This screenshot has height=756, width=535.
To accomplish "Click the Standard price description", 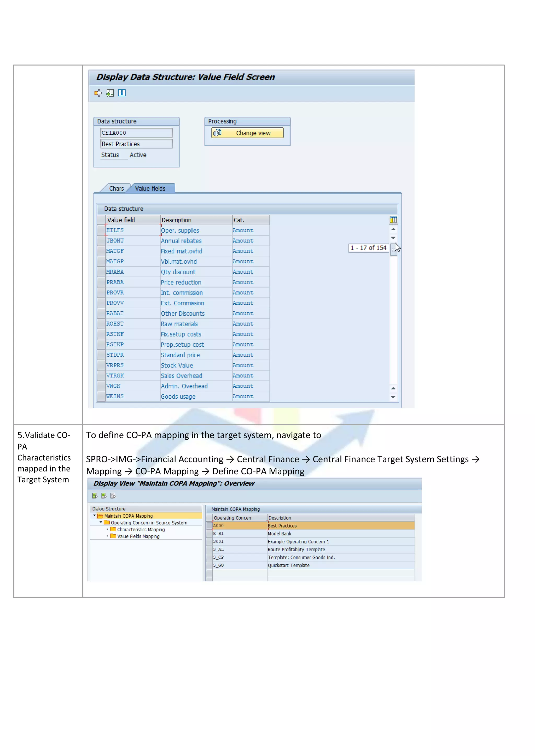I will 181,355.
